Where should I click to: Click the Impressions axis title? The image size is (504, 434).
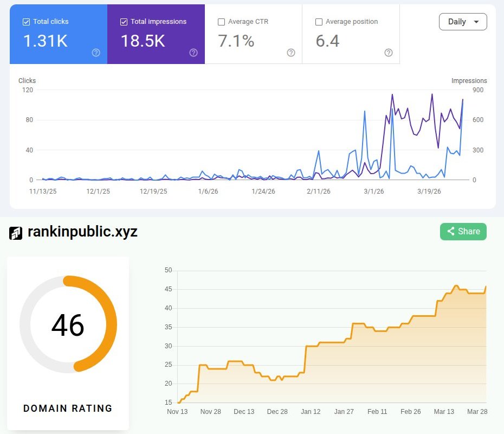tap(469, 80)
